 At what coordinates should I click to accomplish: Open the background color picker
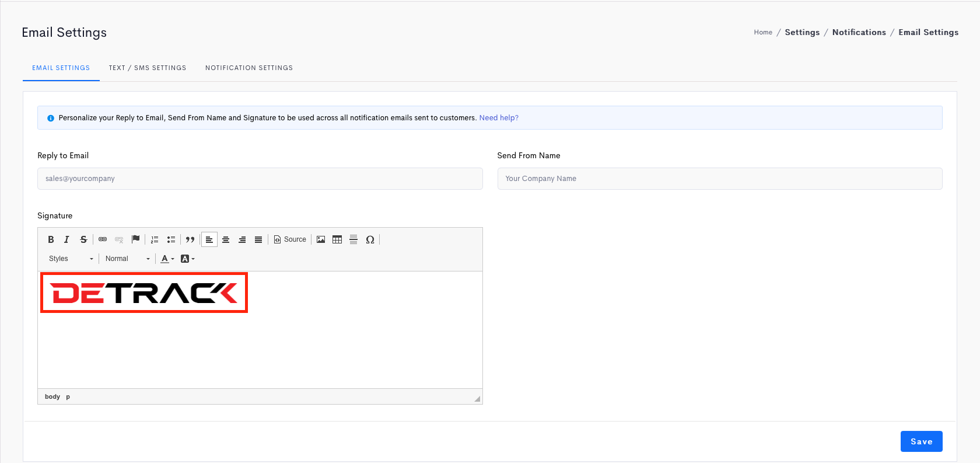187,259
